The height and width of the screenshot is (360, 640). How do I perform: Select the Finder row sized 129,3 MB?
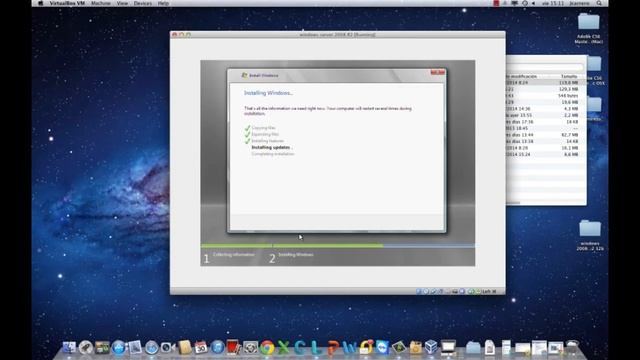coord(547,89)
